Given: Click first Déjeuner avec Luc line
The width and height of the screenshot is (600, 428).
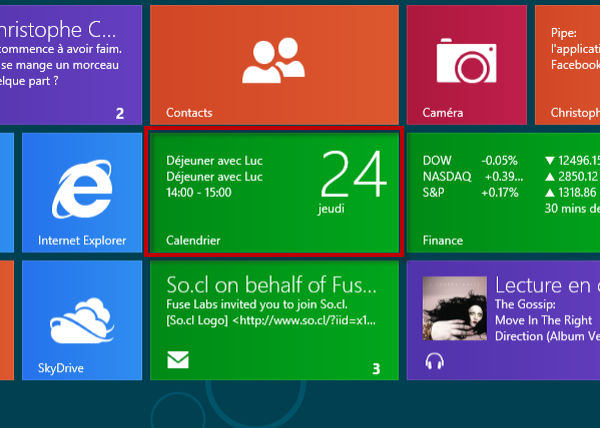Looking at the screenshot, I should [214, 161].
